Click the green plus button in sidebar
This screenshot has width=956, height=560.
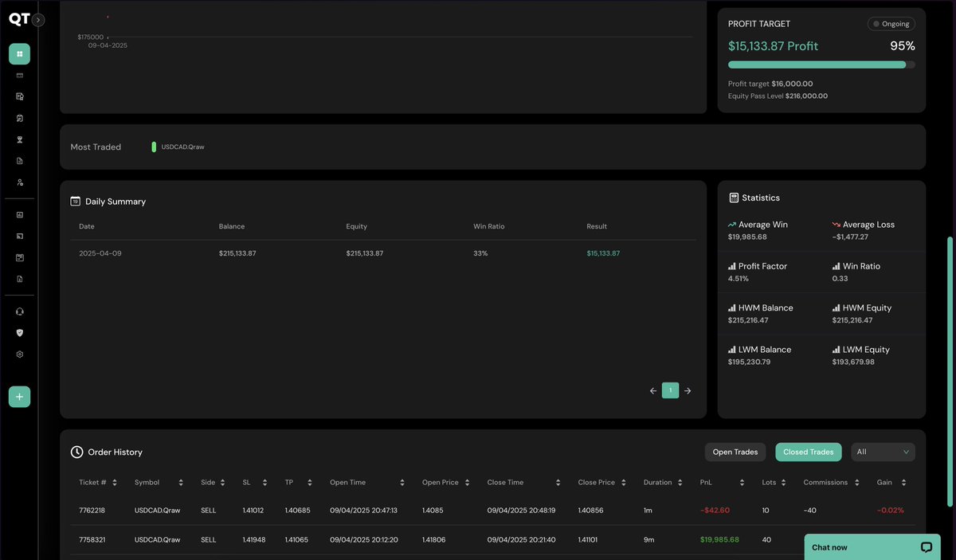[x=19, y=396]
